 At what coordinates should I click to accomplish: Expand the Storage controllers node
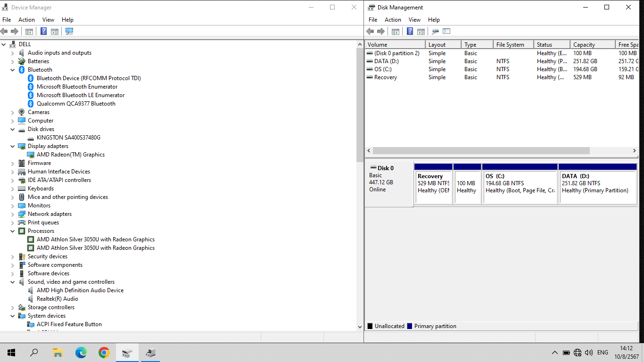pyautogui.click(x=13, y=307)
